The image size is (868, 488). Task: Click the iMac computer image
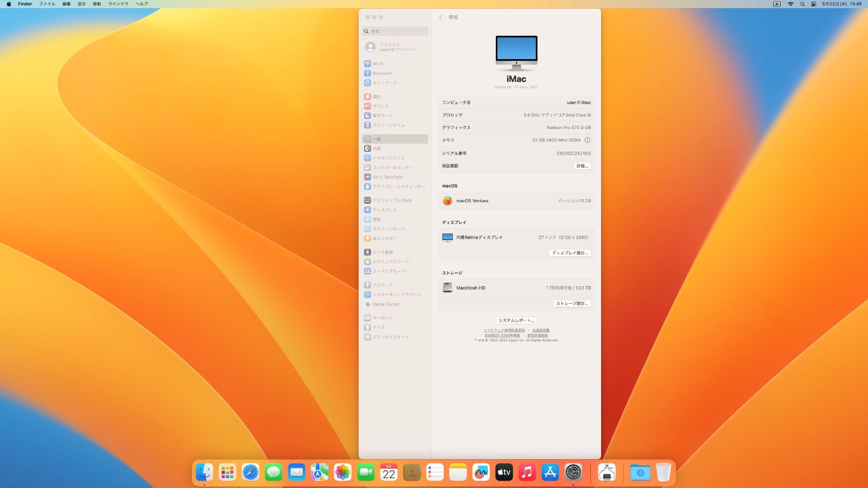[x=516, y=53]
